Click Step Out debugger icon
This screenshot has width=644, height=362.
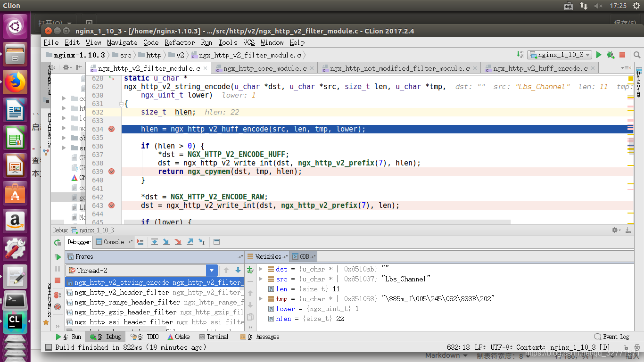[190, 242]
